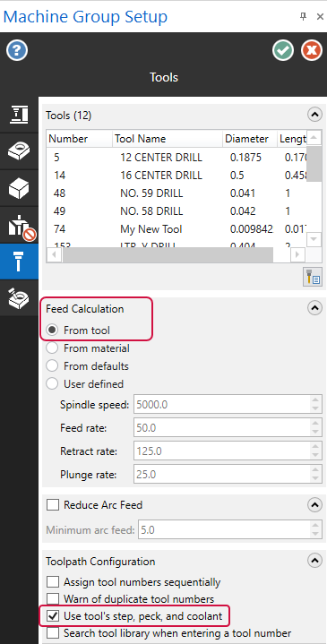Sort by the Number column header

pos(79,139)
